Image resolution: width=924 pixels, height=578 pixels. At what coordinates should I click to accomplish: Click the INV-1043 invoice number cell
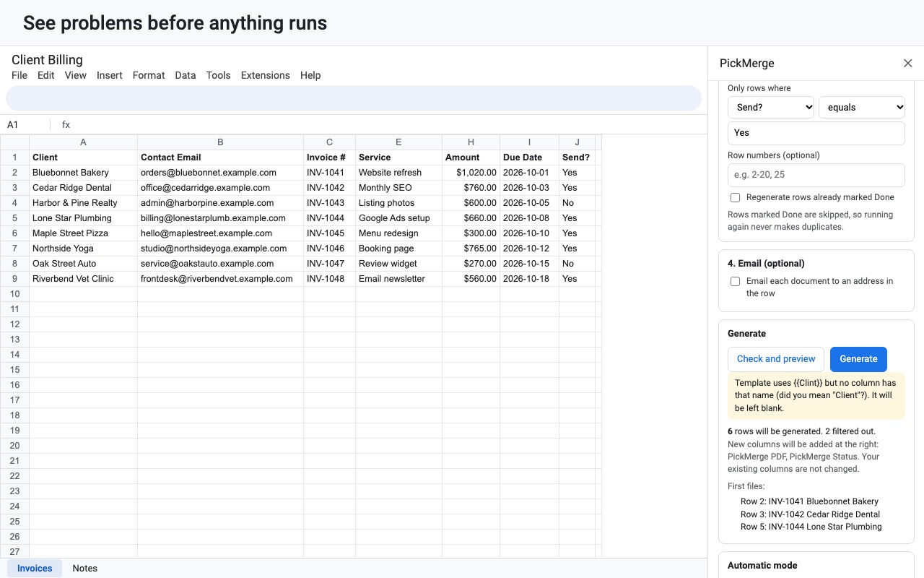pyautogui.click(x=329, y=203)
